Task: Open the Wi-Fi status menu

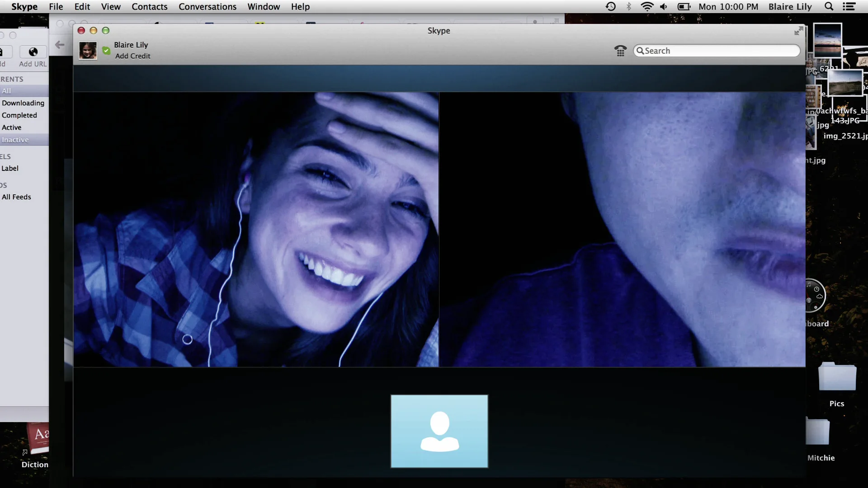Action: 647,7
